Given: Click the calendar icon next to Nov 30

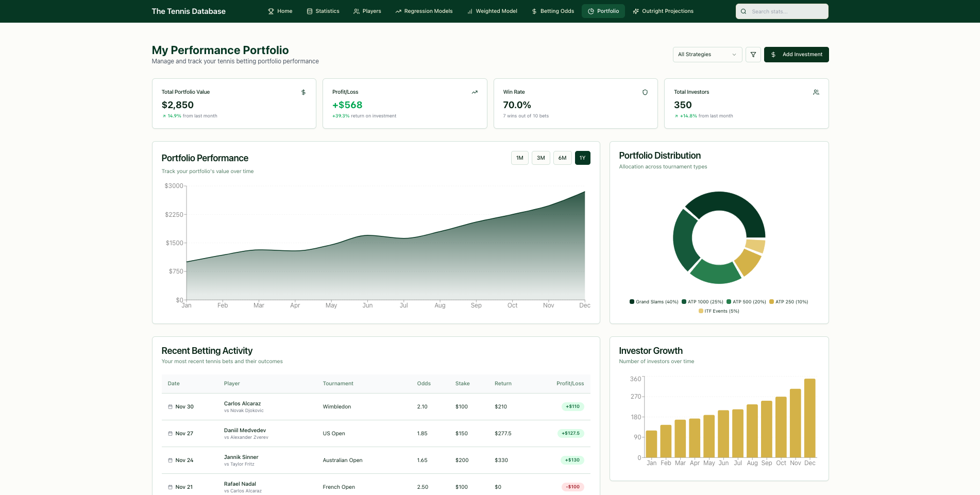Looking at the screenshot, I should point(170,406).
